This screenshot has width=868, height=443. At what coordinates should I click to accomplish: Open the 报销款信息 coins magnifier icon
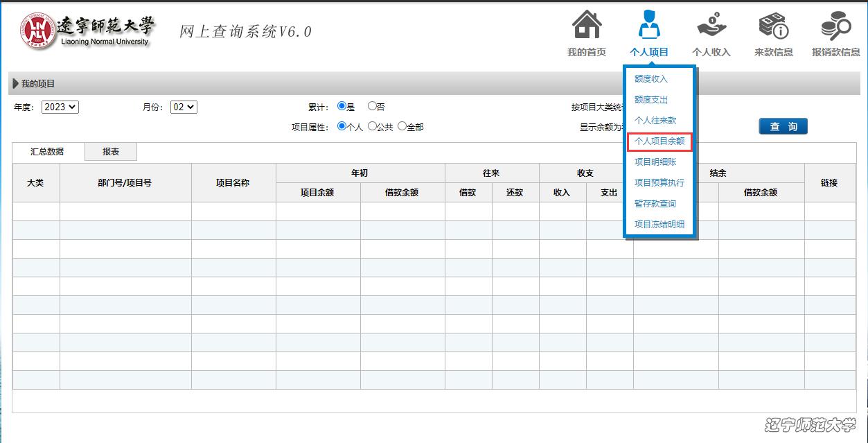835,26
